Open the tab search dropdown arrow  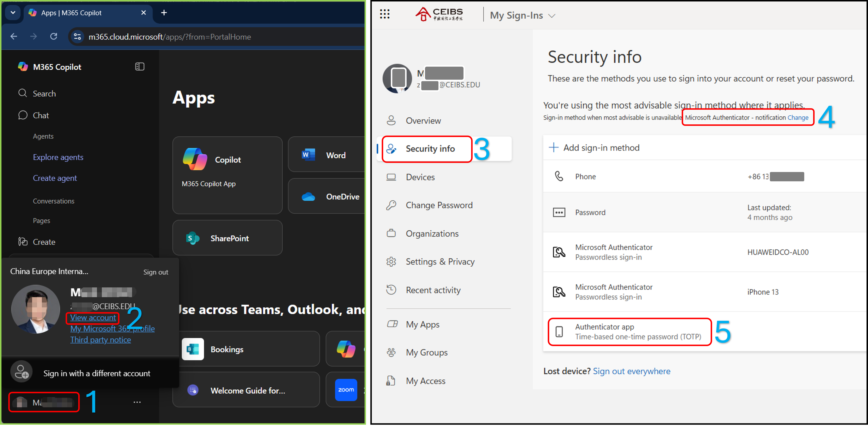pos(13,13)
